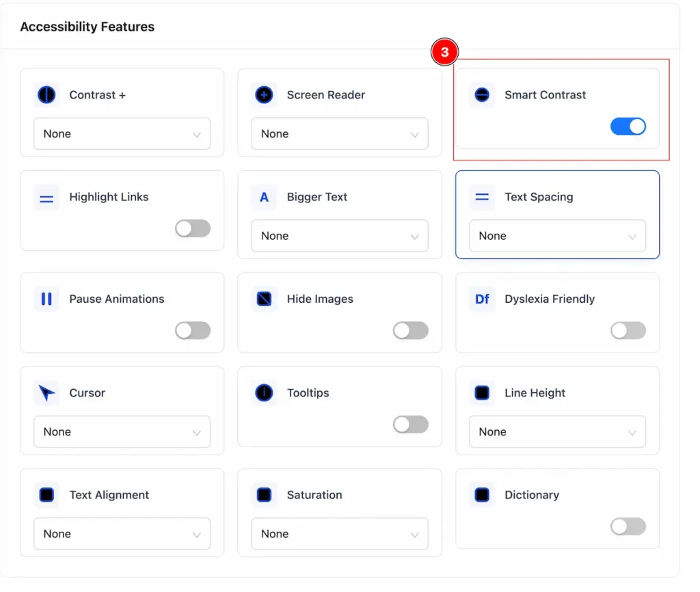700x592 pixels.
Task: Click the Dyslexia Friendly Df icon
Action: (x=482, y=299)
